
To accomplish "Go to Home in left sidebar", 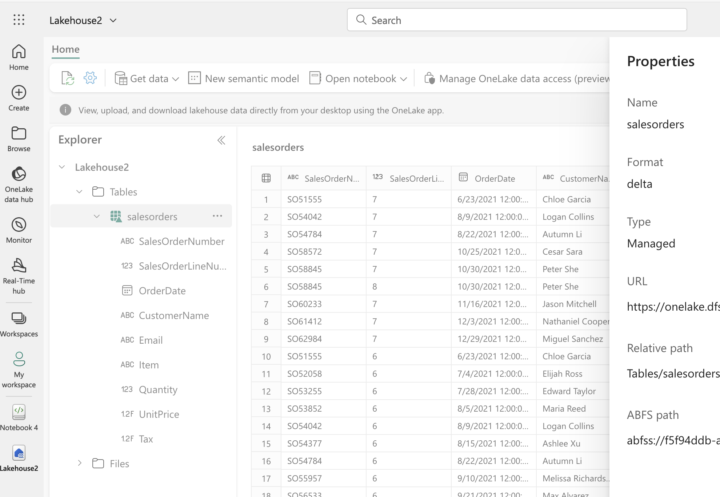I will (19, 58).
